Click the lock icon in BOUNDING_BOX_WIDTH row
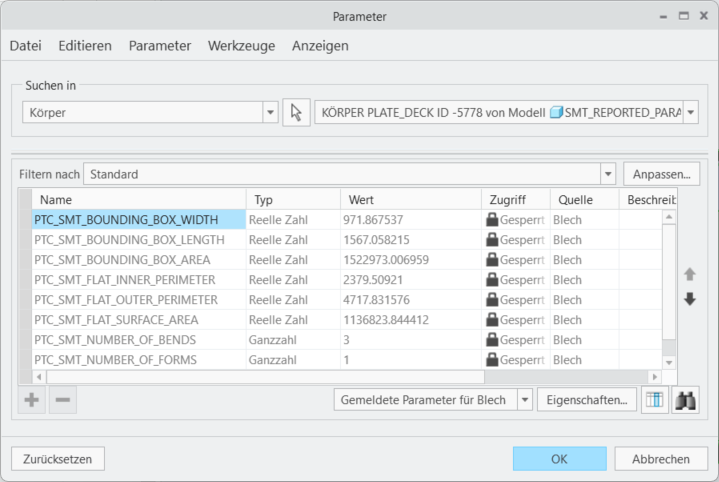 [x=492, y=220]
